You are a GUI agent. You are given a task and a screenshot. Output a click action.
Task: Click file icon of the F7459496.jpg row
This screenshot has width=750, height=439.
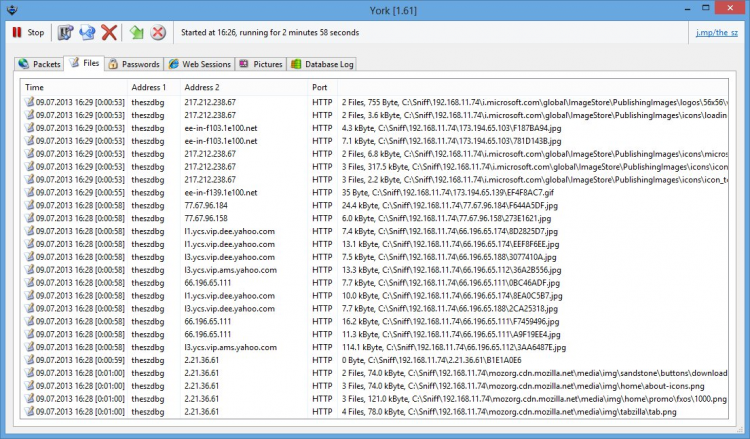click(x=30, y=321)
